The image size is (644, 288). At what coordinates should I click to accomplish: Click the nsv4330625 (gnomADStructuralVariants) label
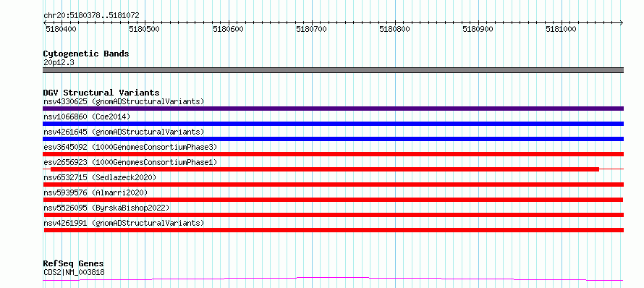pos(124,101)
